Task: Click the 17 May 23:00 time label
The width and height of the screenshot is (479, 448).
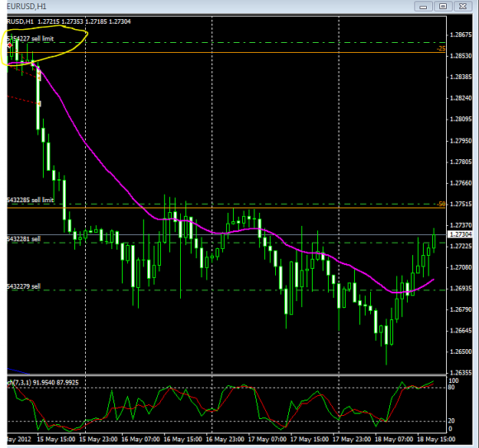Action: [352, 439]
